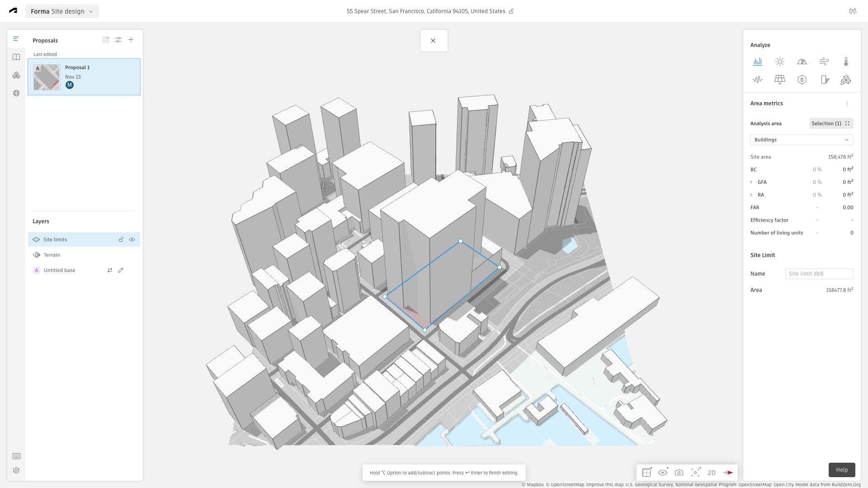
Task: Click the Help button
Action: pyautogui.click(x=841, y=470)
